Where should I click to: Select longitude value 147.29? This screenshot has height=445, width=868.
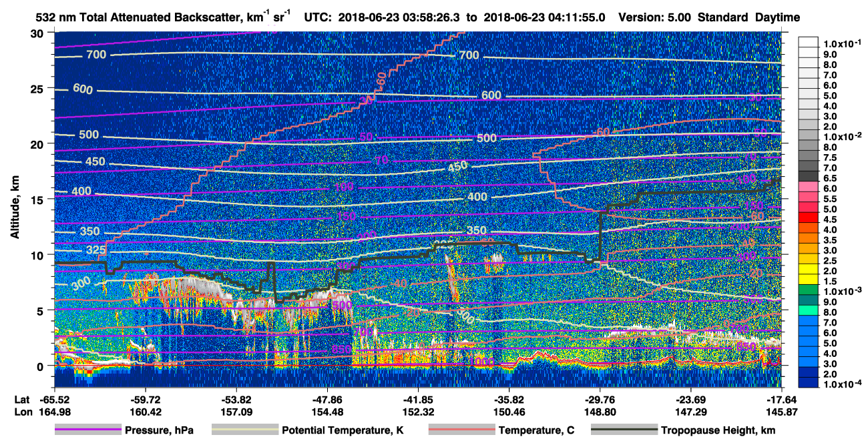690,411
